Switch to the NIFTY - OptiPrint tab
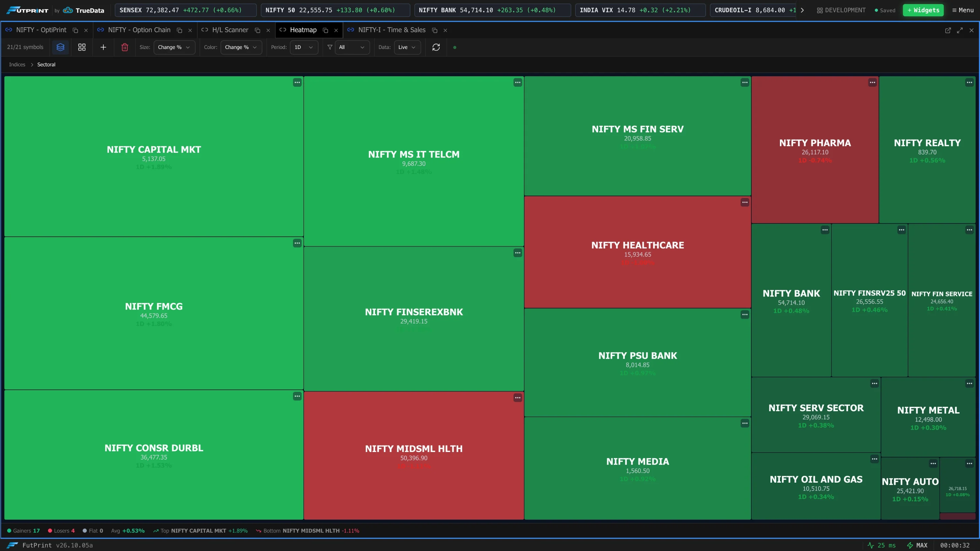980x551 pixels. (41, 30)
